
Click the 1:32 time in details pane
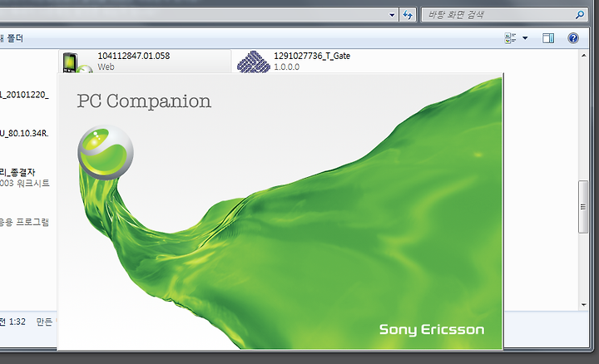coord(17,322)
